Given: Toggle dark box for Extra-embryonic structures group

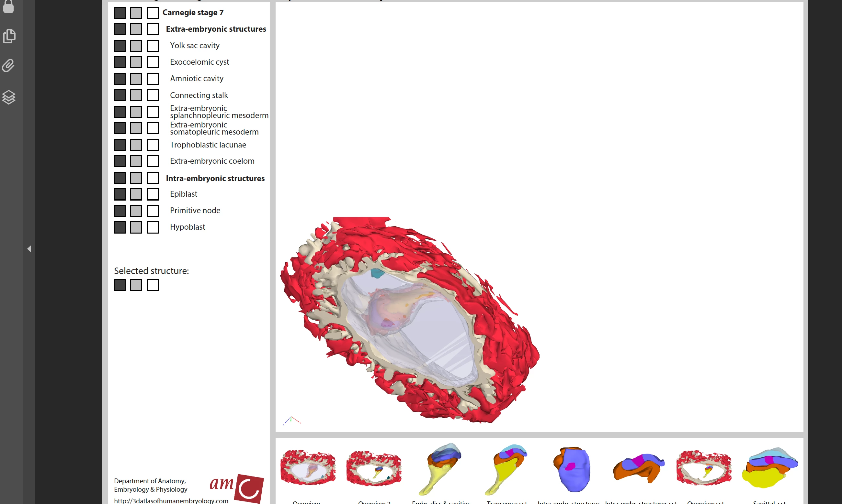Looking at the screenshot, I should [x=119, y=29].
